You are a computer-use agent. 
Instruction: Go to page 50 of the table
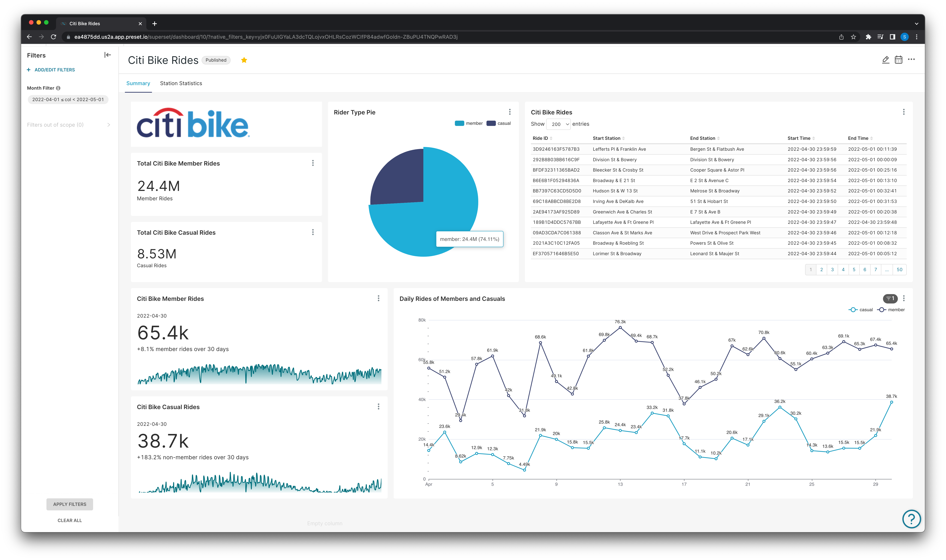899,270
